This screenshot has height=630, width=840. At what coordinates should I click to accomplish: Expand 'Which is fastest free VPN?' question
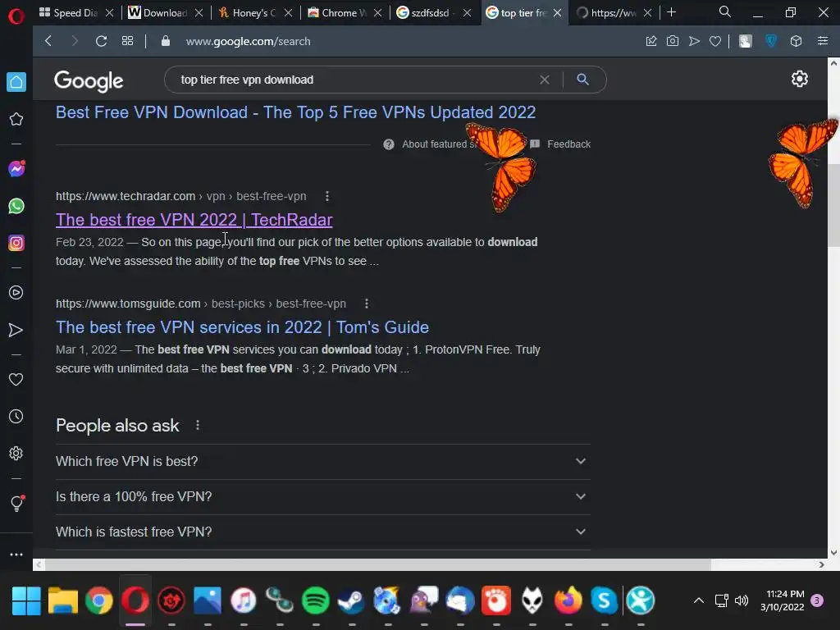pos(323,532)
